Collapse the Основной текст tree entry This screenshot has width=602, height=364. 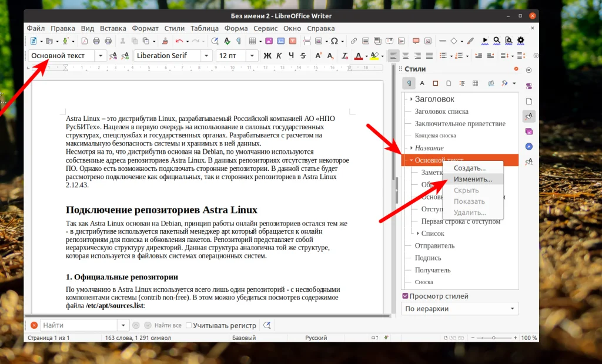412,159
